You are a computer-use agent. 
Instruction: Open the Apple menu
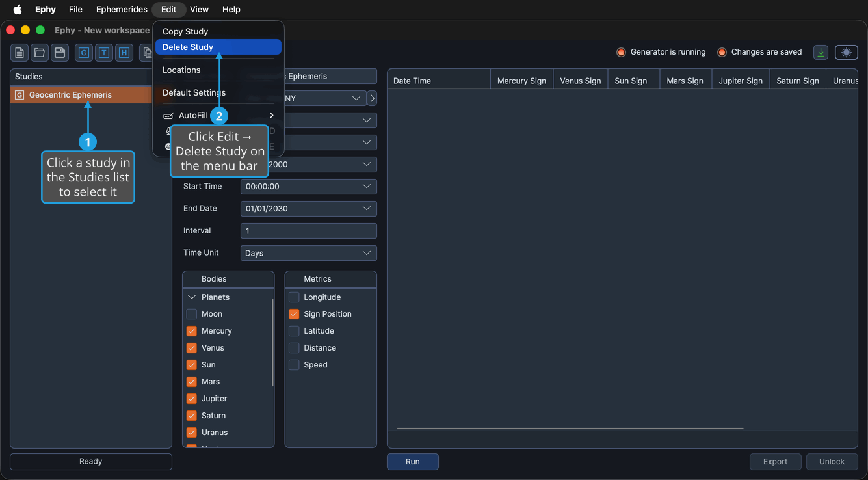click(x=18, y=9)
